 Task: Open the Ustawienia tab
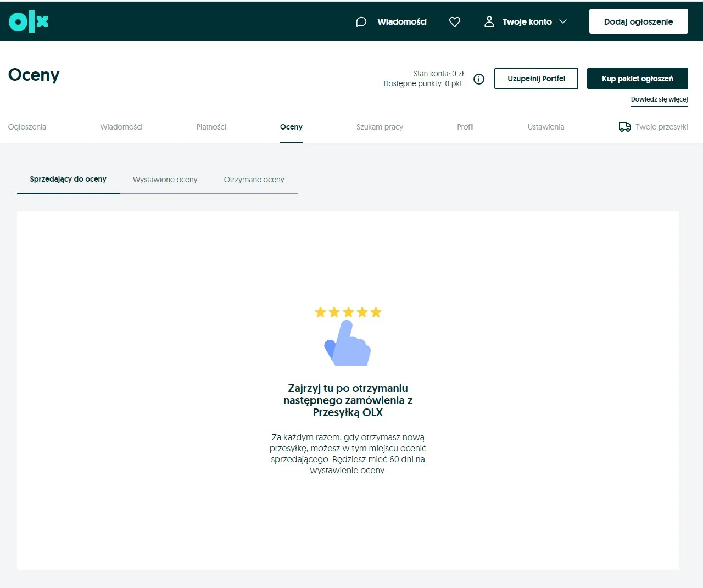point(545,127)
